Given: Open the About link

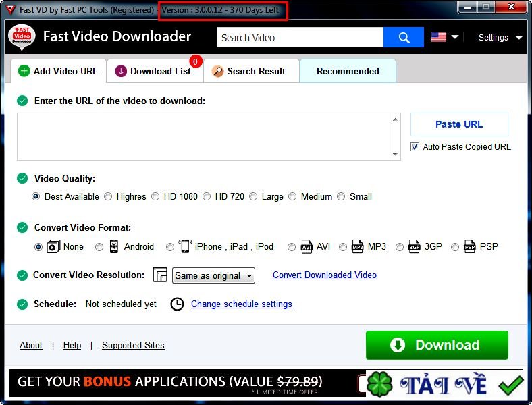Looking at the screenshot, I should (x=31, y=346).
